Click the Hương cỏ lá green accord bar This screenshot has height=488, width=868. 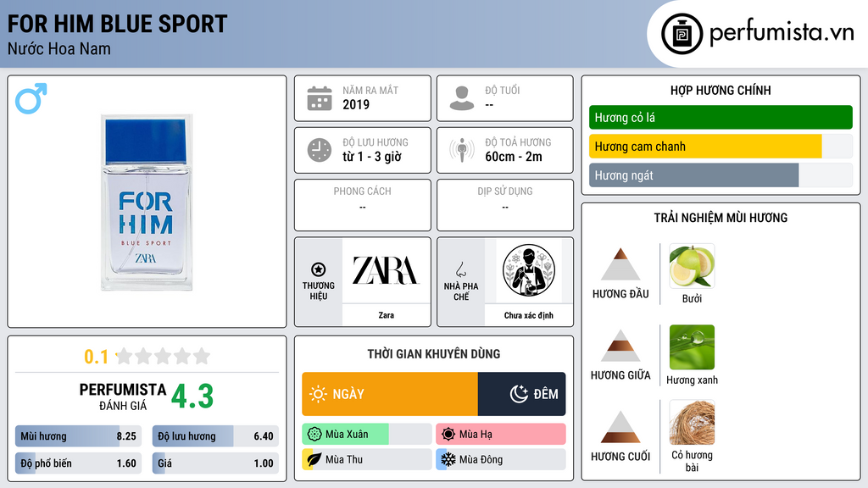point(721,117)
